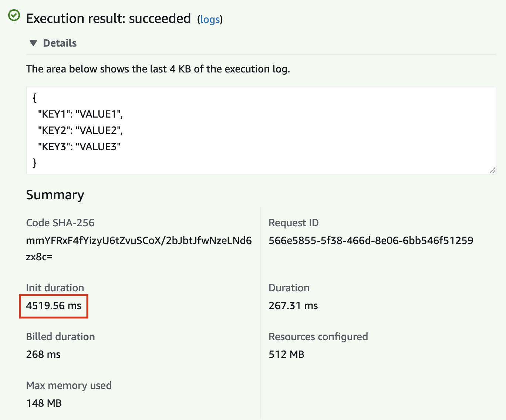This screenshot has height=420, width=506.
Task: Click Details to hide the execution log
Action: pos(60,43)
